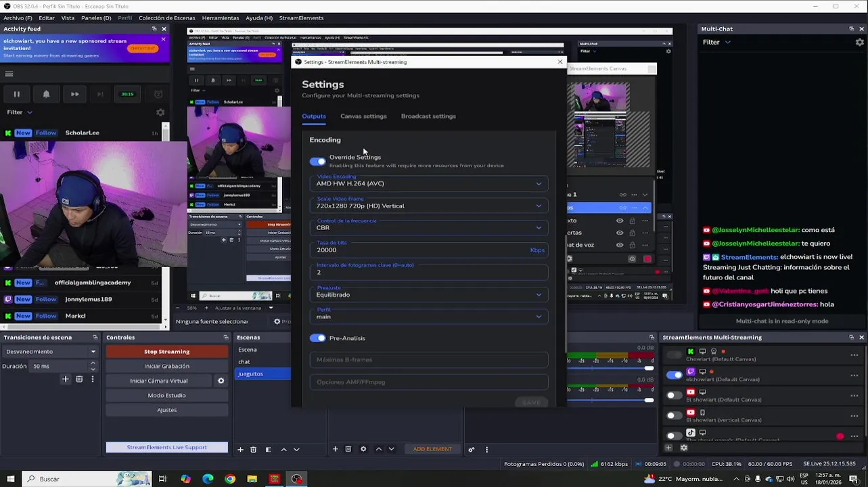Undock the Activity feed panel

(x=154, y=28)
